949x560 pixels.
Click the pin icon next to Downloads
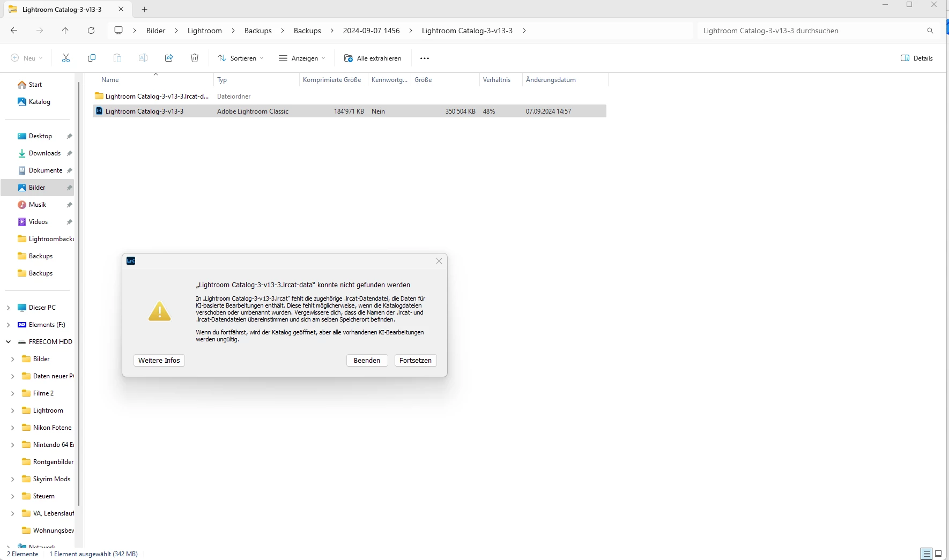pyautogui.click(x=69, y=153)
